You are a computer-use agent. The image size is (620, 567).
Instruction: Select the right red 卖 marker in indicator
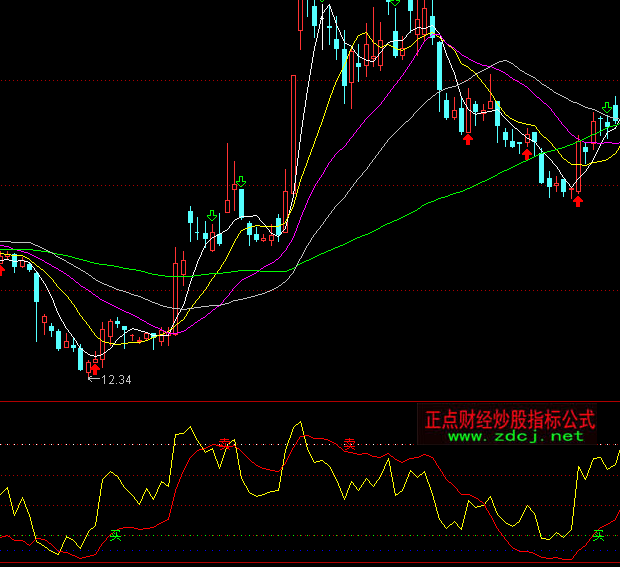tap(349, 443)
